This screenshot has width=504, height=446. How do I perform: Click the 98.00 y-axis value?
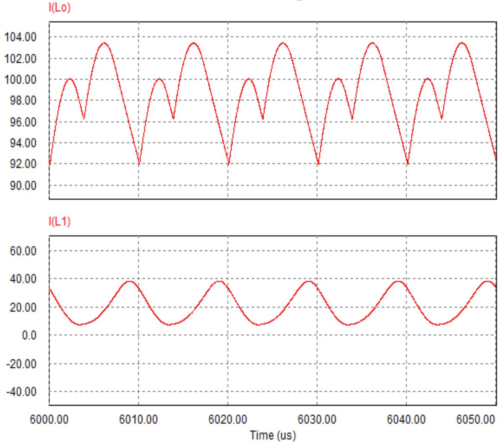click(x=23, y=101)
